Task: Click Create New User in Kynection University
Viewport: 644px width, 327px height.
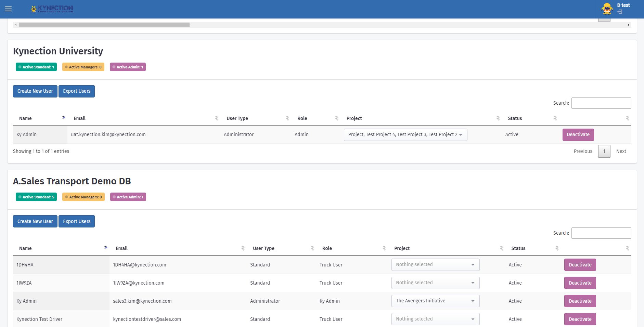Action: (x=35, y=91)
